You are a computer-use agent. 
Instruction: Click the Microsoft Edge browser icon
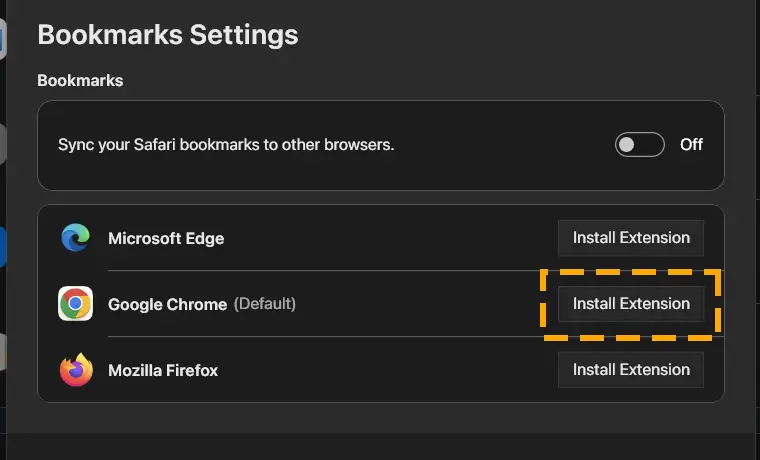(75, 238)
